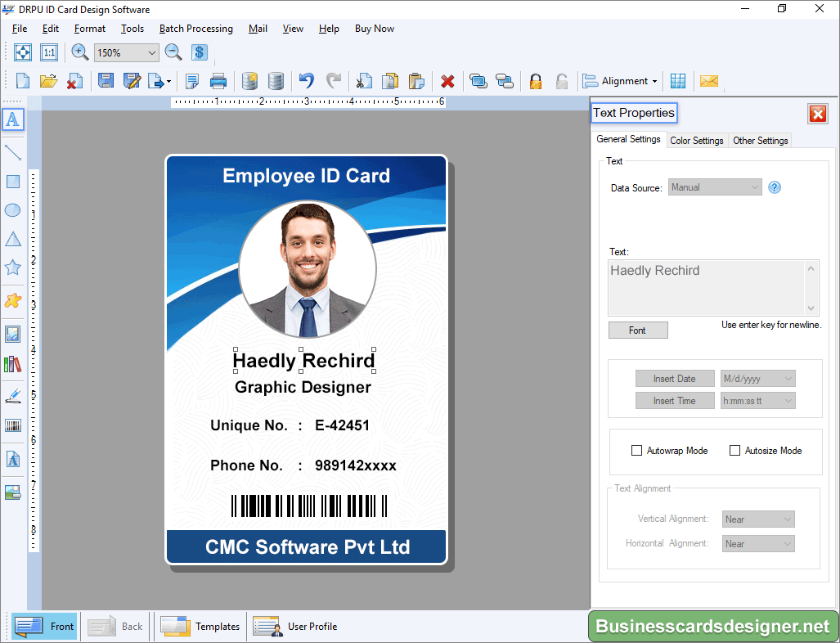Save the design with the floppy disk icon
Image resolution: width=840 pixels, height=643 pixels.
(106, 81)
